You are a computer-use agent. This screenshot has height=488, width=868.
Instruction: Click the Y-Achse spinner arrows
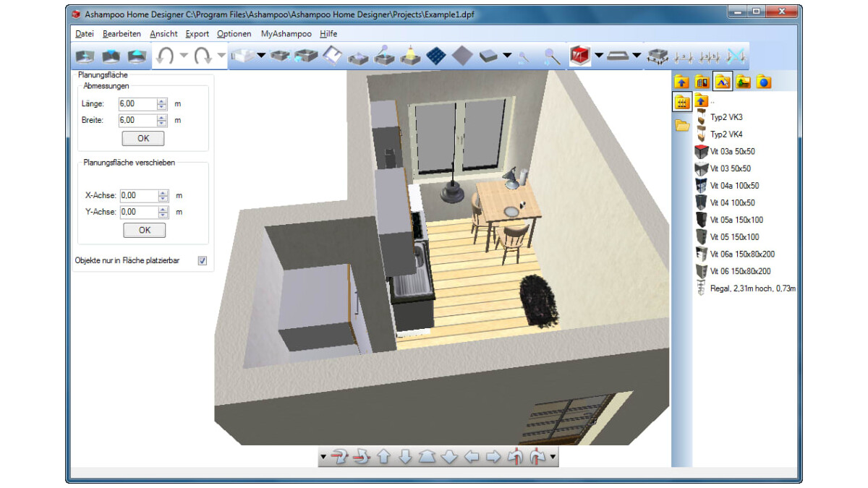[163, 213]
